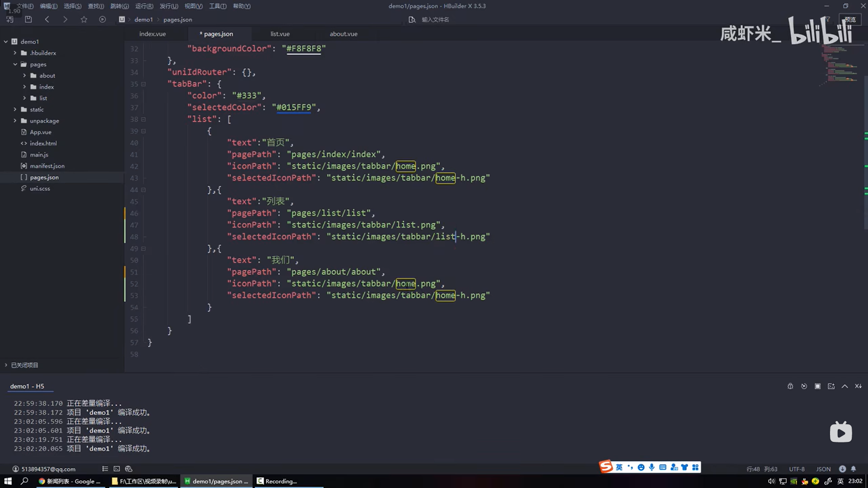The width and height of the screenshot is (868, 488).
Task: Click the run play toolbar icon
Action: (x=103, y=19)
